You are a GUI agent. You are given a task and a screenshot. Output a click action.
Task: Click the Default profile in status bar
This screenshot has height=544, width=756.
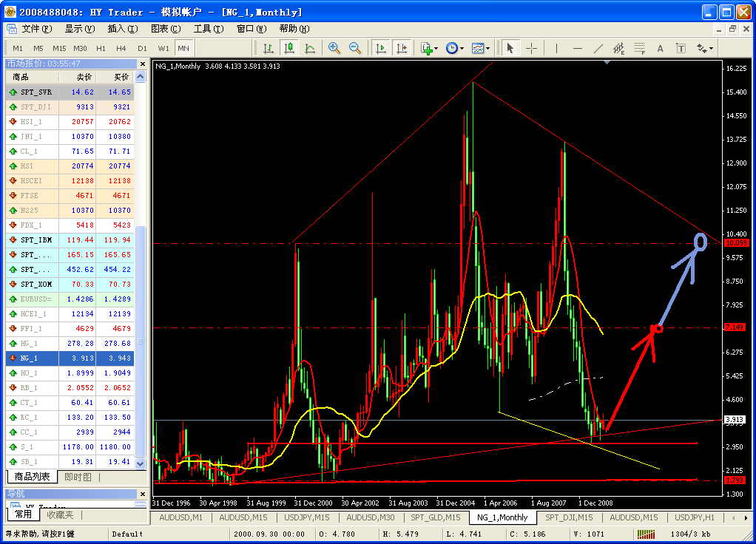(127, 534)
